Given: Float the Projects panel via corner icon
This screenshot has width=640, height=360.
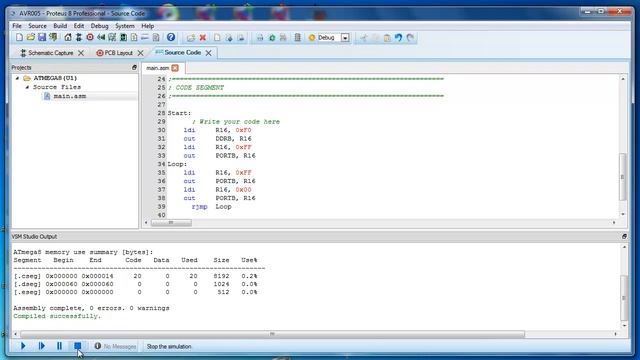Looking at the screenshot, I should pyautogui.click(x=134, y=67).
